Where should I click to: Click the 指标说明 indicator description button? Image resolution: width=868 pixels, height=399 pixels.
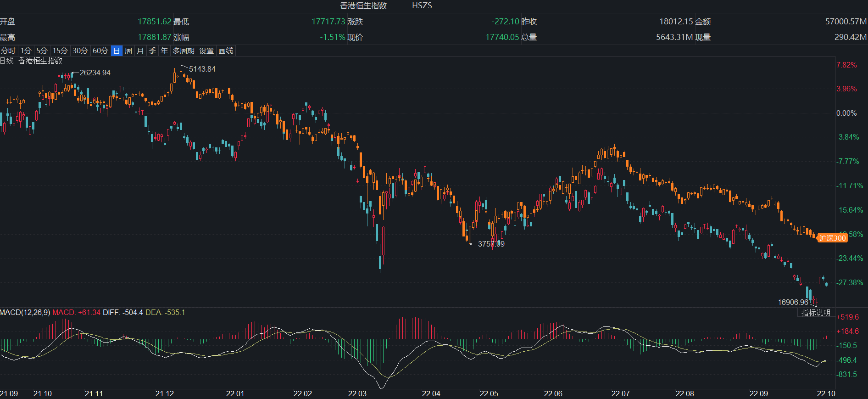coord(816,313)
